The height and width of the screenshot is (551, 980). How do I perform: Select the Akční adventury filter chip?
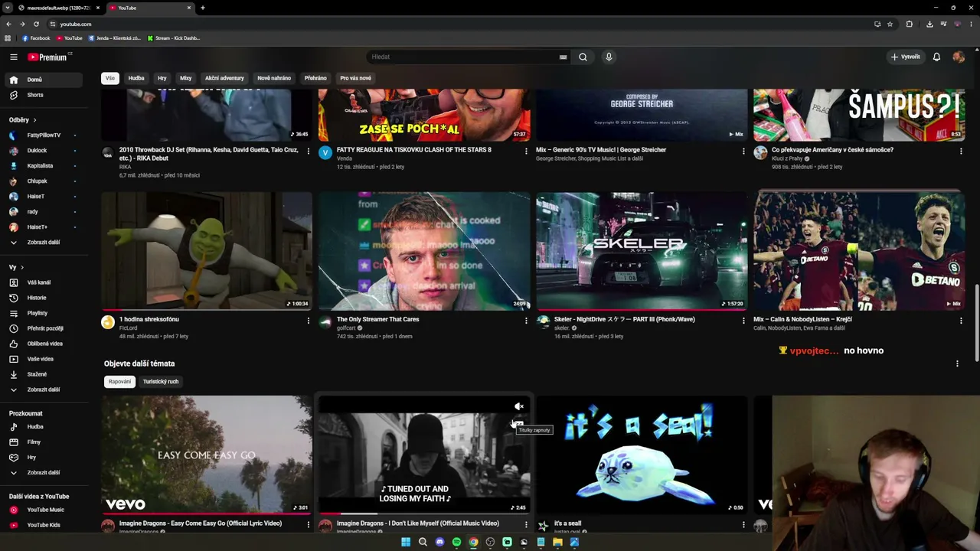(224, 78)
